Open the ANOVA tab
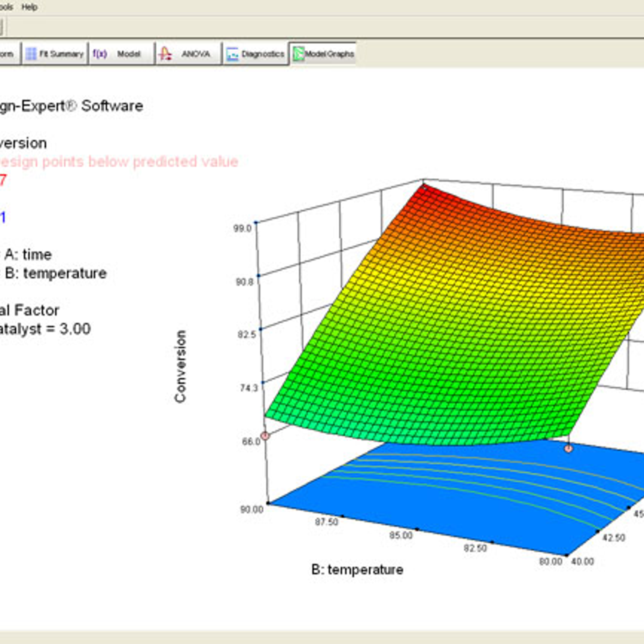Viewport: 644px width, 644px height. tap(188, 54)
